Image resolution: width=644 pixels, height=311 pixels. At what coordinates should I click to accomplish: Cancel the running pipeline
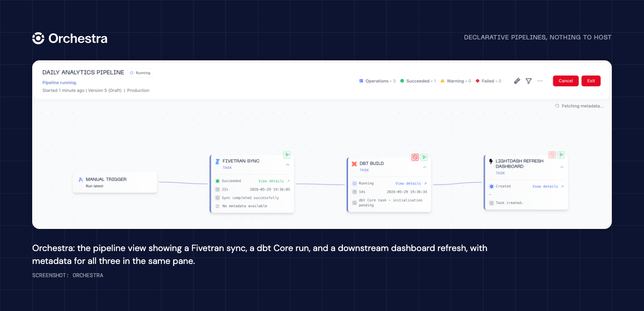tap(566, 81)
